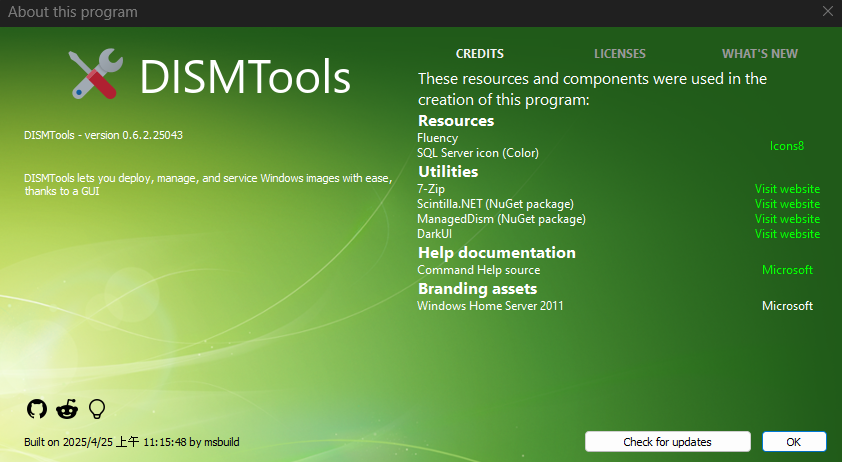
Task: Click the Branding assets heading
Action: click(x=477, y=289)
